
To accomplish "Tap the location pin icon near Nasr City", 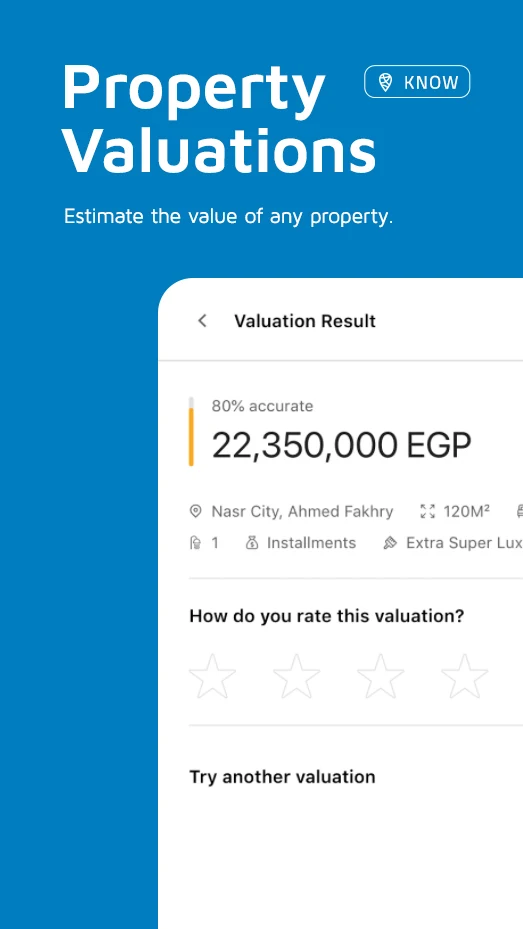I will [x=195, y=511].
